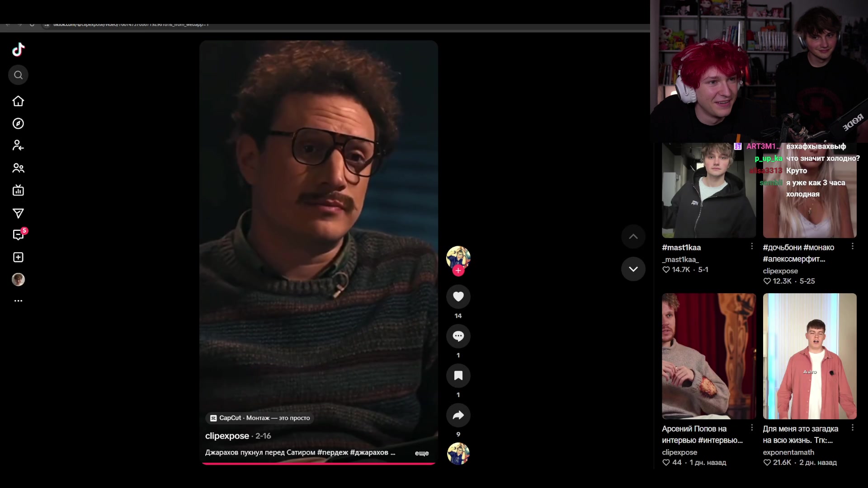The height and width of the screenshot is (488, 868).
Task: Seek on the red video progress bar
Action: pyautogui.click(x=318, y=463)
